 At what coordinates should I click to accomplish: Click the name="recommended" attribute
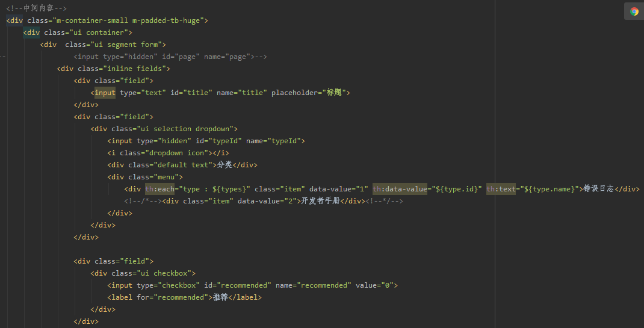(314, 285)
